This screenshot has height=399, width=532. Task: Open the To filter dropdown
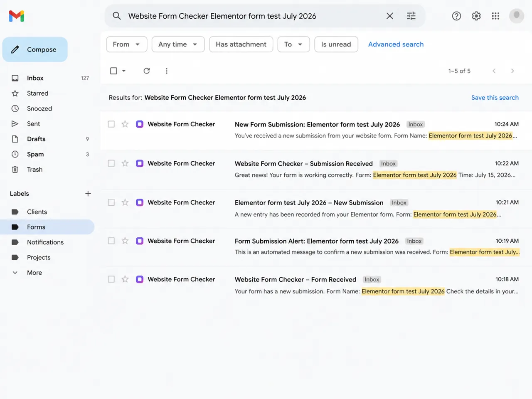point(293,44)
